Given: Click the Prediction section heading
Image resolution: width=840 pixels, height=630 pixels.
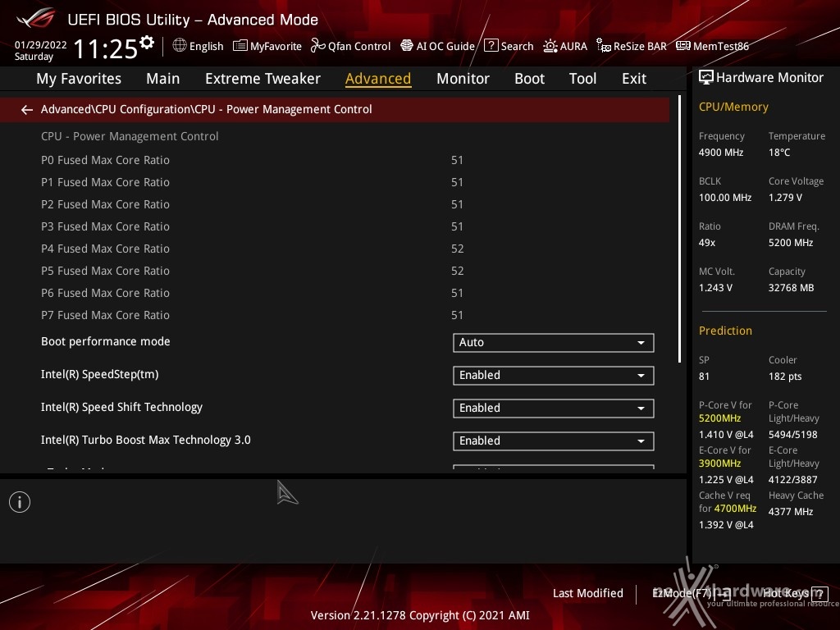Looking at the screenshot, I should pyautogui.click(x=725, y=331).
